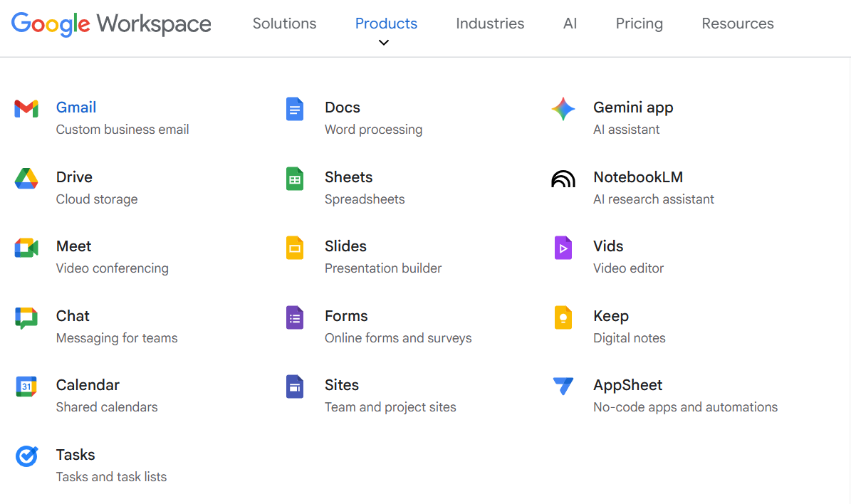This screenshot has width=851, height=504.
Task: Click the Chat speech bubble icon
Action: [26, 318]
